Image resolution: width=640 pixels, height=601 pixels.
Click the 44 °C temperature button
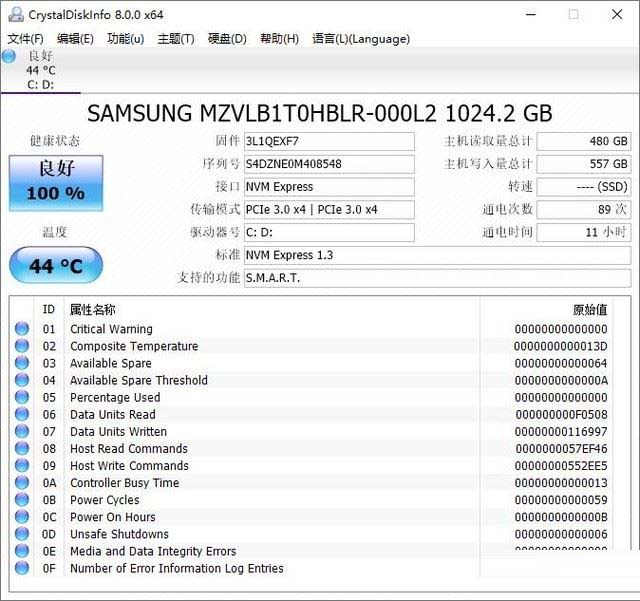[x=56, y=265]
